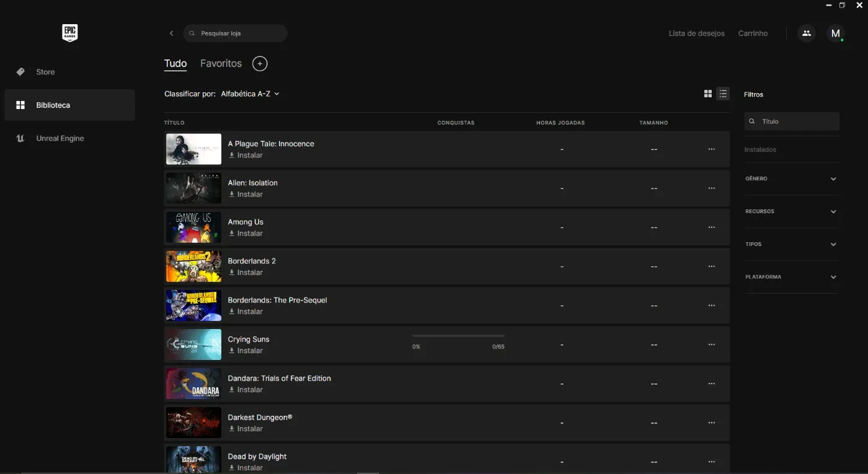Click the Pesquisar loja search field

tap(235, 33)
